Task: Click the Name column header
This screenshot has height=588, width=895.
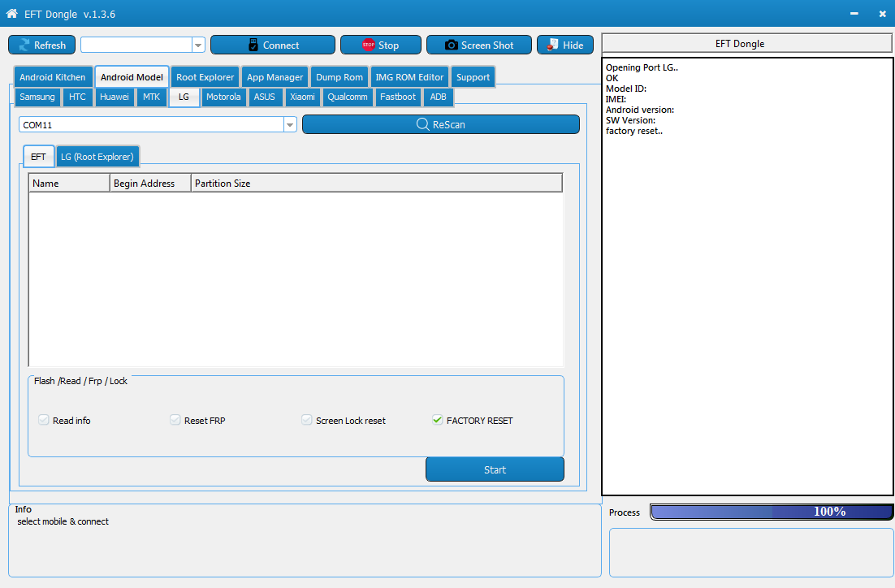Action: [69, 184]
